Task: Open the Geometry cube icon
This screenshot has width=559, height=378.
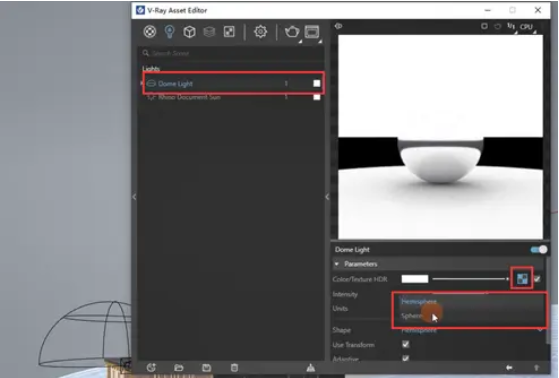Action: click(x=189, y=32)
